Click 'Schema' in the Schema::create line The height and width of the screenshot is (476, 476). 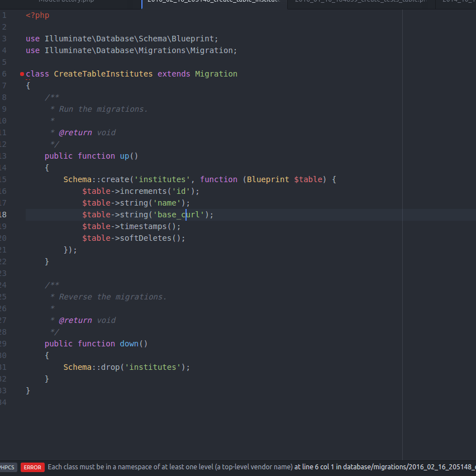tap(78, 179)
